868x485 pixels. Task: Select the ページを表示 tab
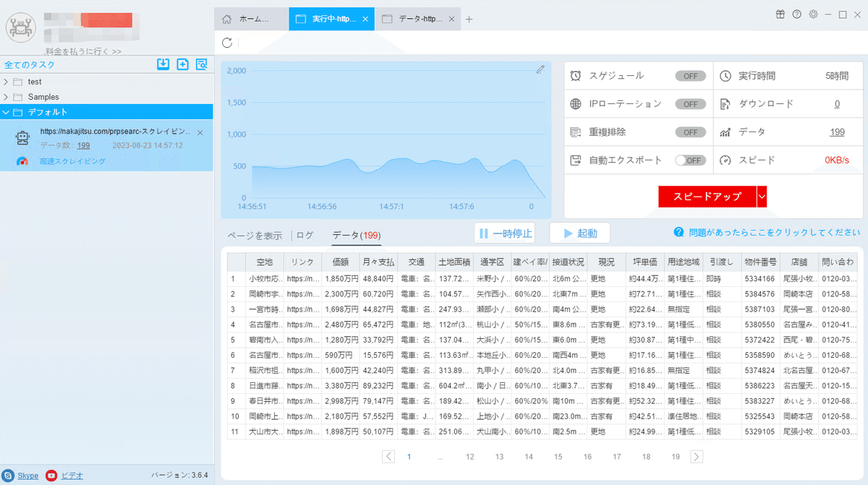coord(255,235)
